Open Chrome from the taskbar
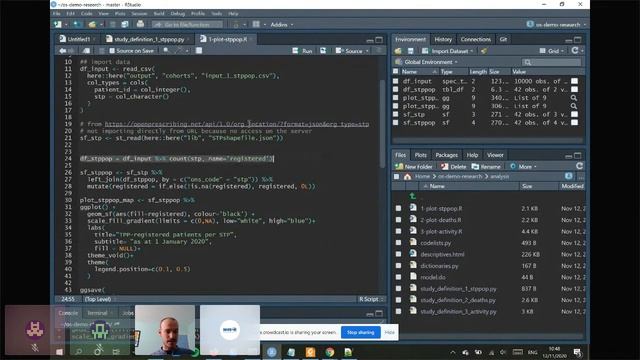The image size is (640, 360). click(330, 352)
